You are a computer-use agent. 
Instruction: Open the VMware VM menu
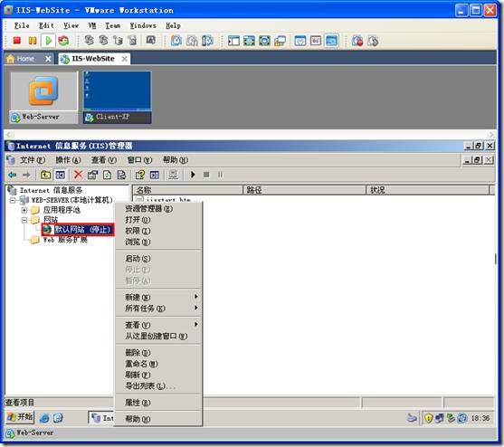(x=92, y=25)
